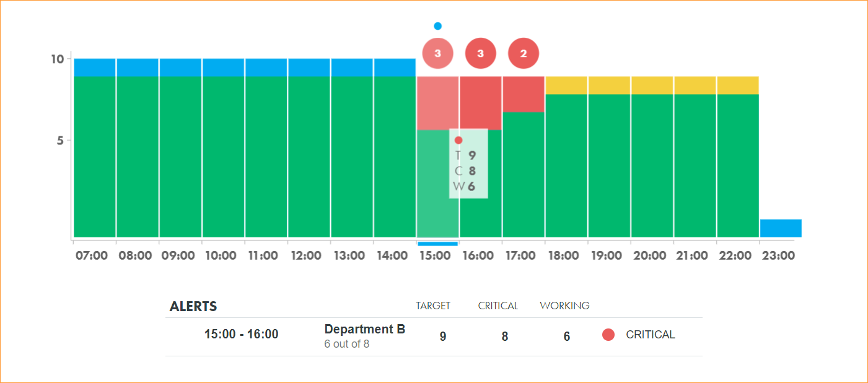Click the yellow segment of the 20:00 bar
The image size is (868, 383).
coord(652,86)
